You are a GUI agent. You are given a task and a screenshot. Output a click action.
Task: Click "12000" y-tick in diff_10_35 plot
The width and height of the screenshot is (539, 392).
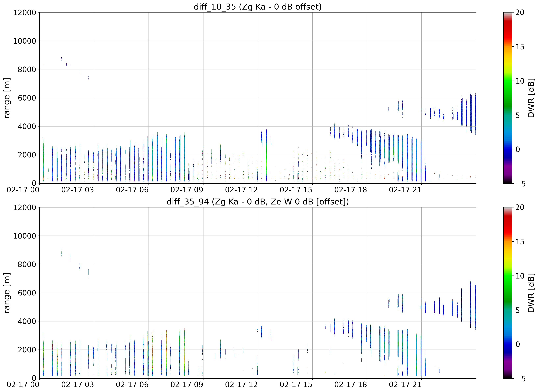(25, 12)
